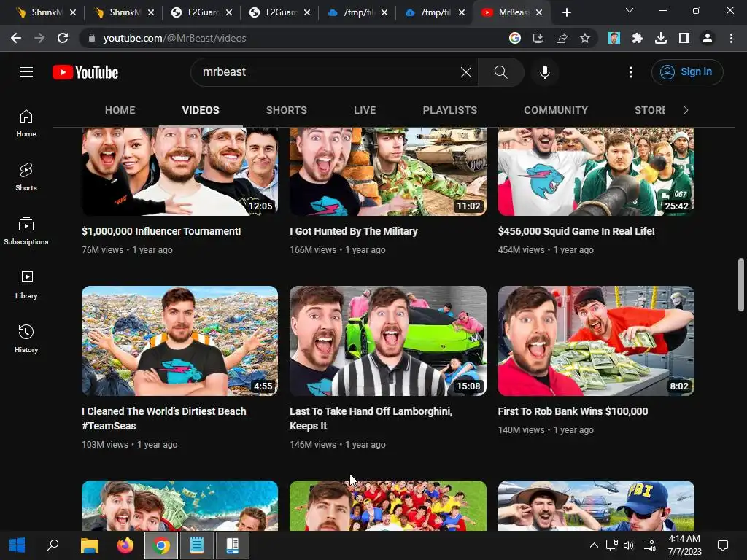
Task: Open Firefox from taskbar
Action: [125, 545]
